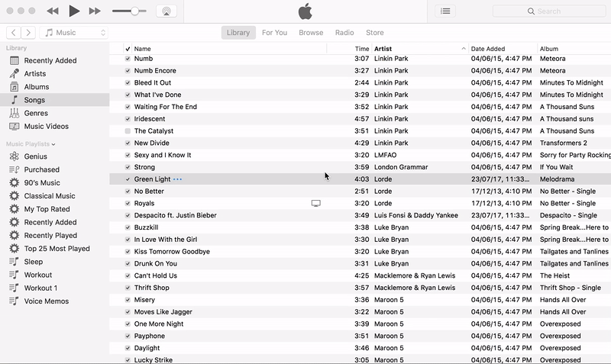Click the Apple logo status display

(305, 11)
